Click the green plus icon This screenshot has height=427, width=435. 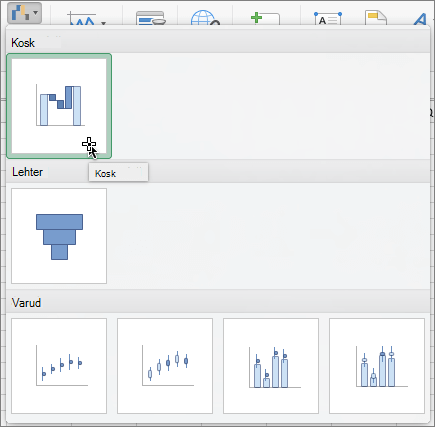click(x=265, y=19)
